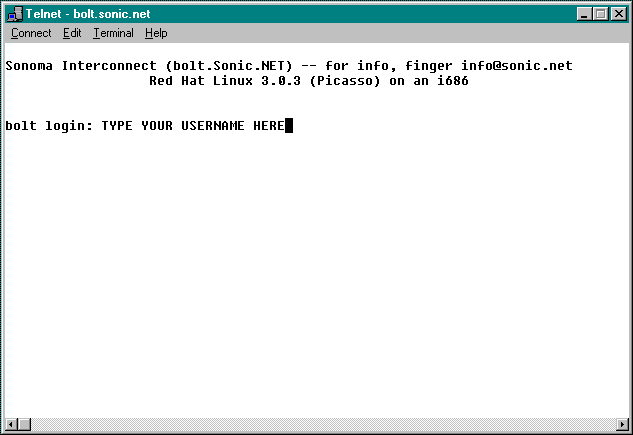633x435 pixels.
Task: Click the horizontal scrollbar track
Action: [x=323, y=425]
